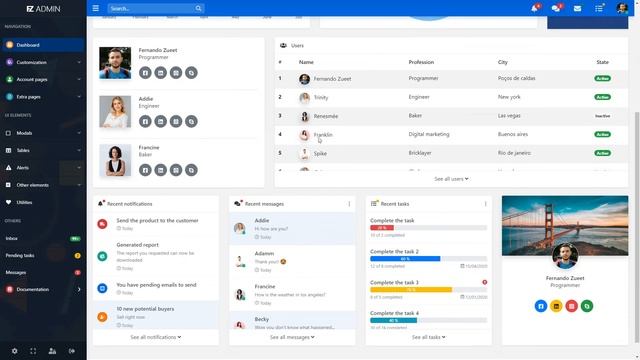Click Franklin in the Users table
The width and height of the screenshot is (640, 360).
point(323,135)
